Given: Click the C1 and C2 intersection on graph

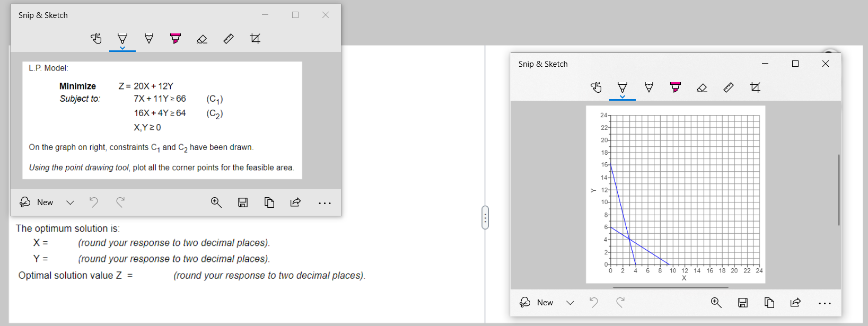Looking at the screenshot, I should pyautogui.click(x=629, y=239).
